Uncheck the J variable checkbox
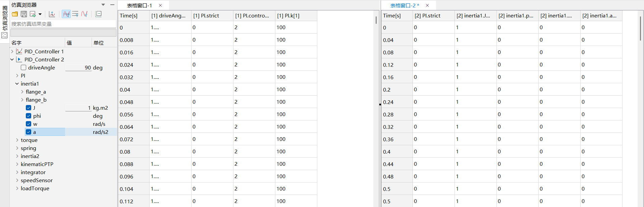 click(29, 108)
